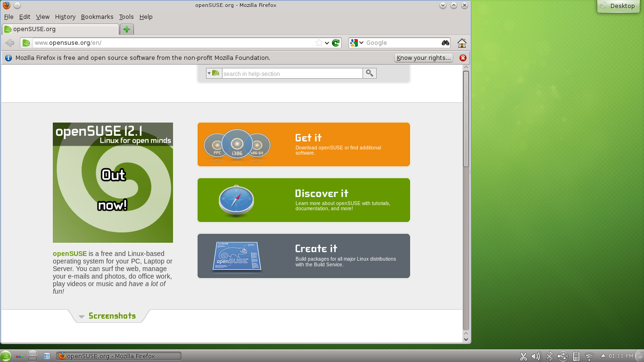Click the Get it heading link

pos(308,138)
